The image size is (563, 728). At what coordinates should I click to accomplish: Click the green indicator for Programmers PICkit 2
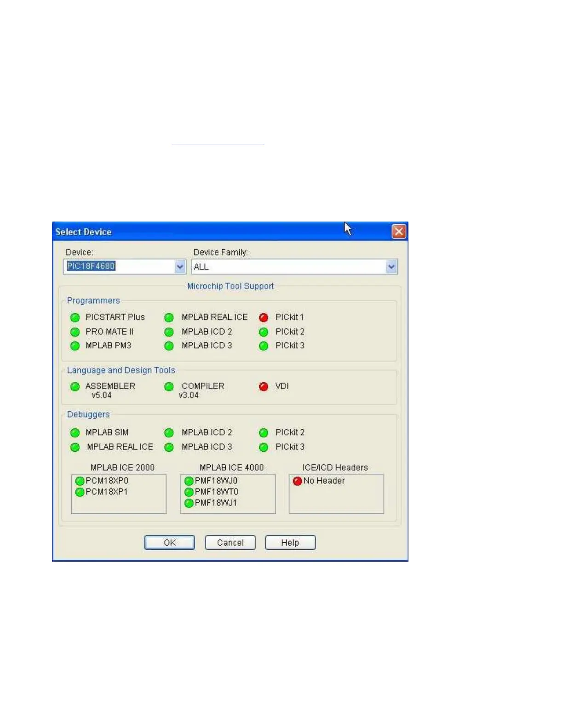[x=264, y=332]
